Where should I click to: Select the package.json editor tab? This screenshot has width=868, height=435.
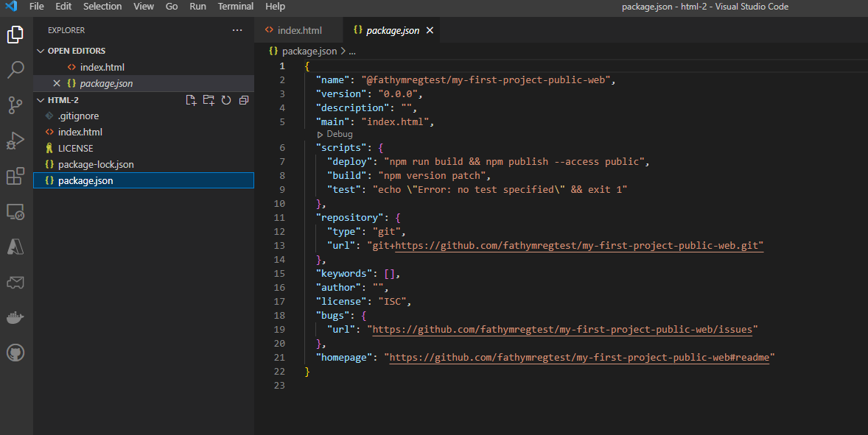tap(393, 30)
